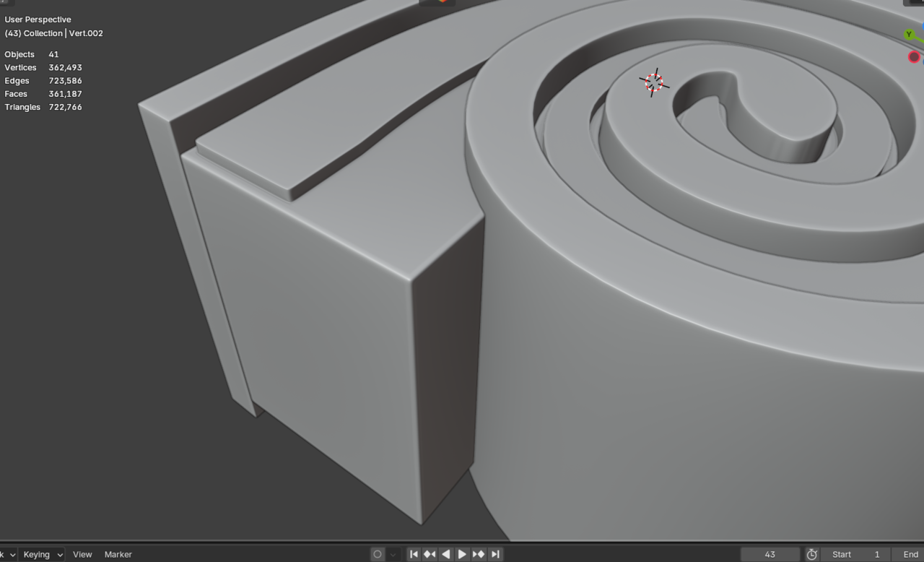This screenshot has width=924, height=562.
Task: Open the timeline View menu
Action: click(x=82, y=554)
